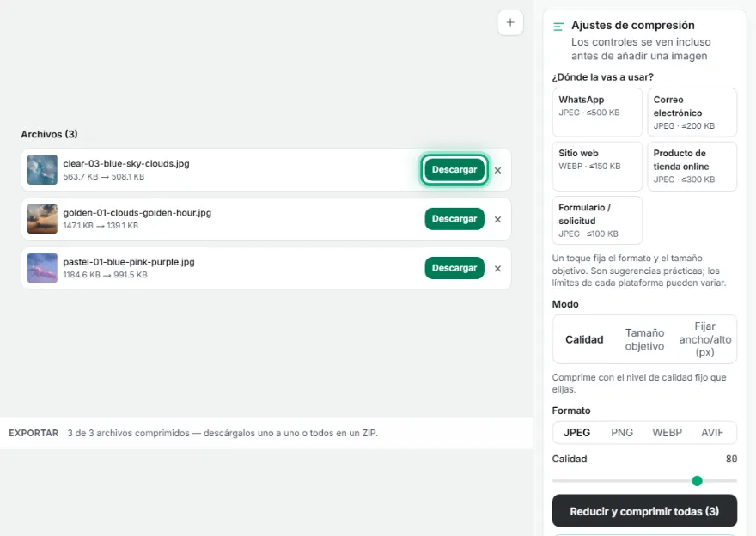The width and height of the screenshot is (756, 536).
Task: Choose the WhatsApp preset
Action: pos(597,113)
